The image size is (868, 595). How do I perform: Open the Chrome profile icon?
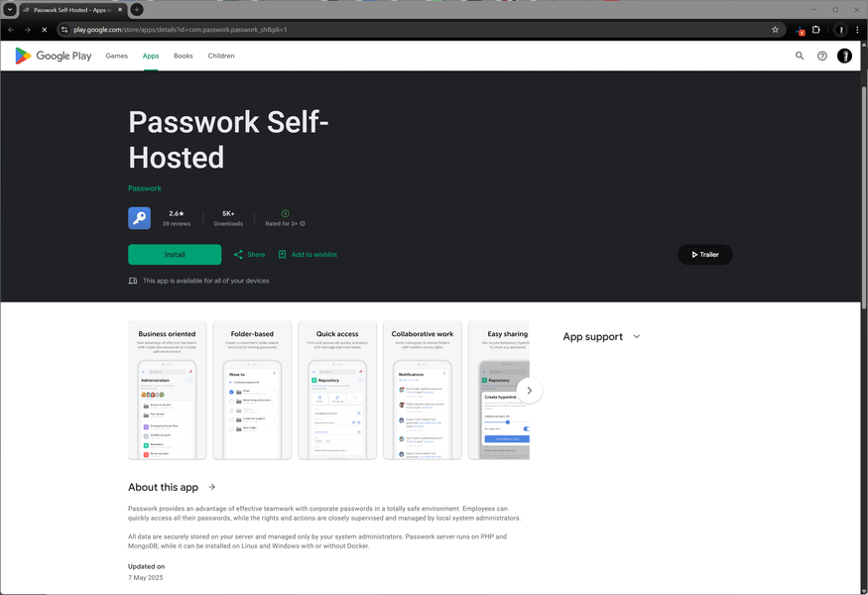[x=840, y=30]
